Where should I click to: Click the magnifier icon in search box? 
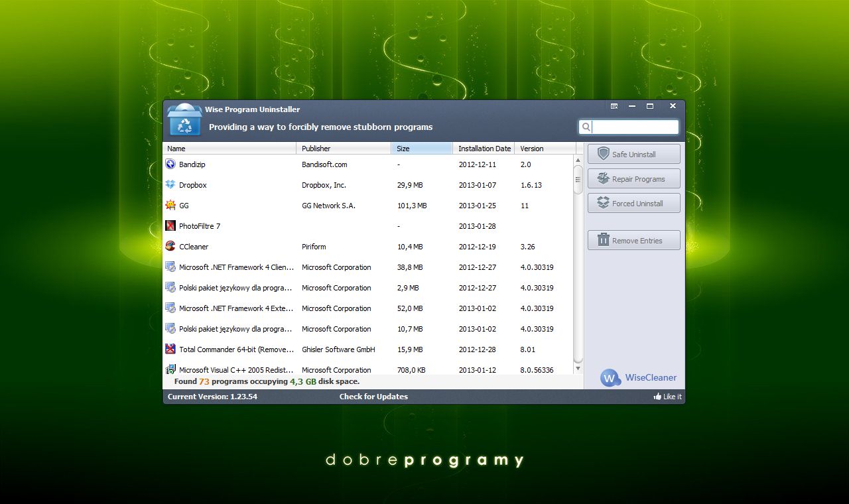click(x=586, y=127)
